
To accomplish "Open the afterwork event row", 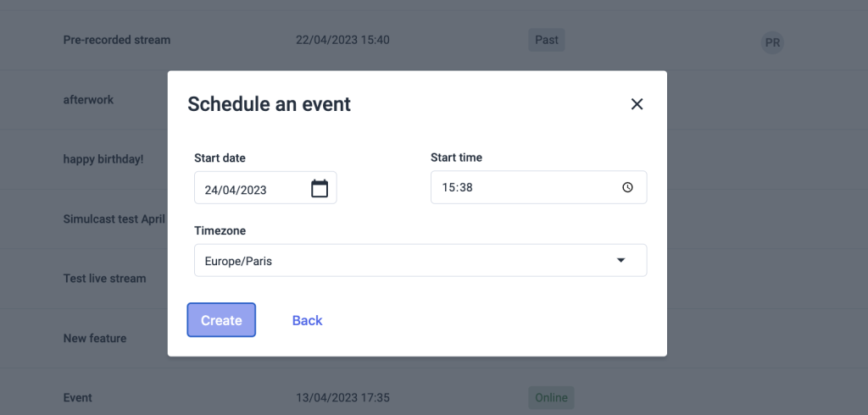I will pos(88,99).
